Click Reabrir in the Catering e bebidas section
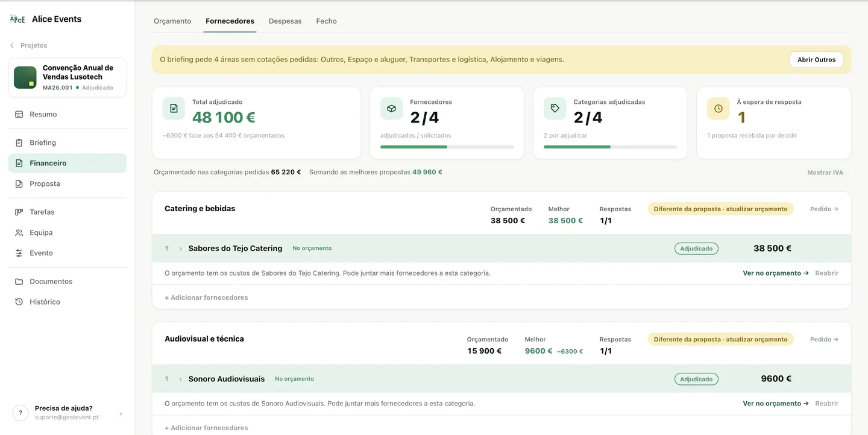 826,273
